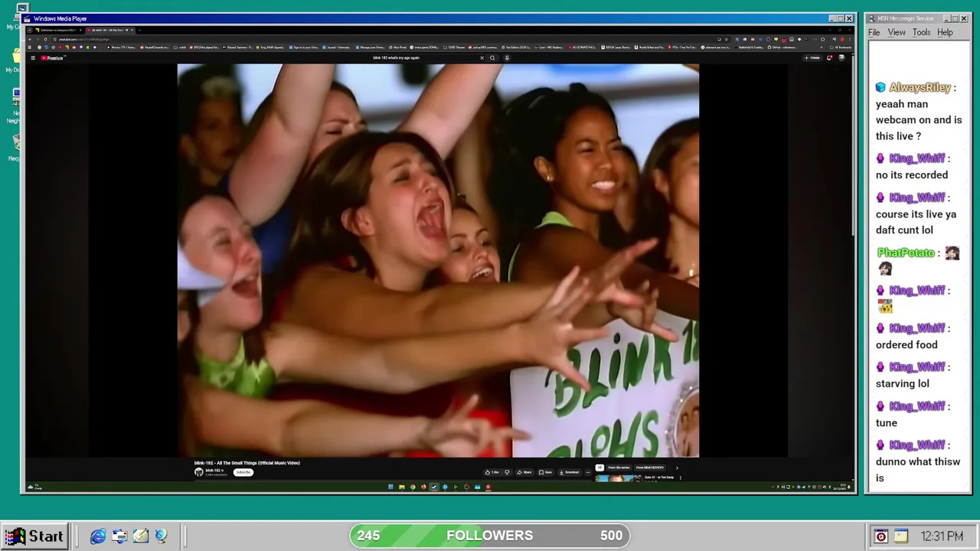
Task: Open YouTube notifications bell
Action: click(829, 57)
